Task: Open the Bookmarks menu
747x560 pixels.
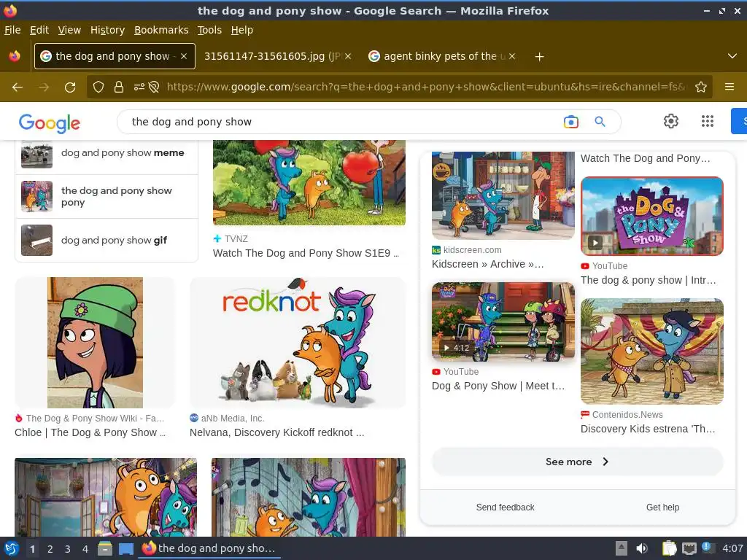Action: (161, 30)
